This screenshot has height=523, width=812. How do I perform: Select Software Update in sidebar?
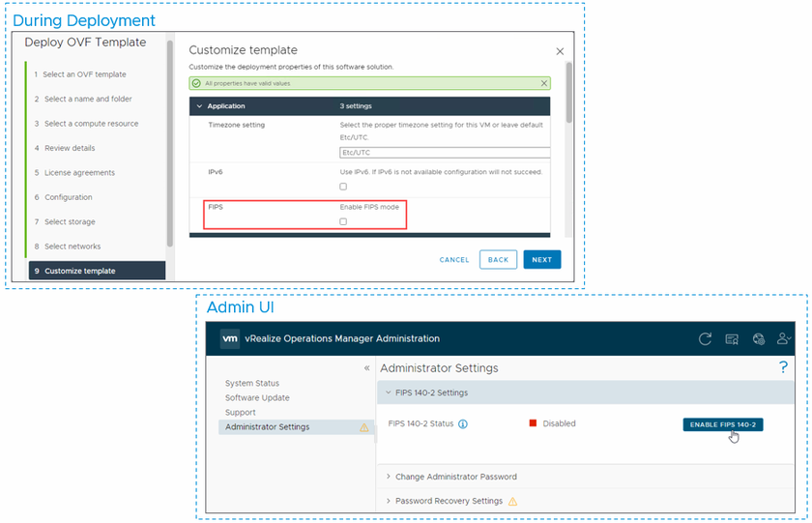[x=257, y=398]
